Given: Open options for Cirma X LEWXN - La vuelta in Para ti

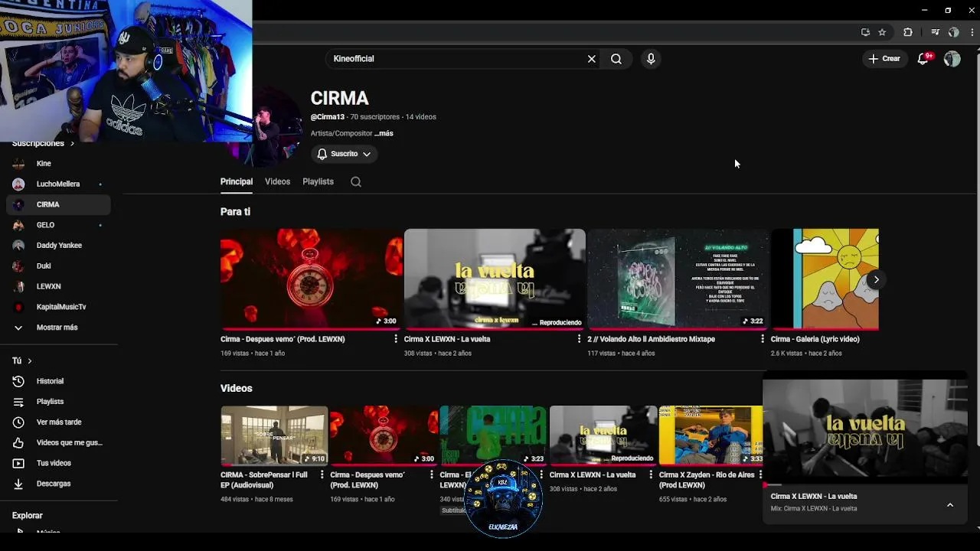Looking at the screenshot, I should [x=579, y=339].
